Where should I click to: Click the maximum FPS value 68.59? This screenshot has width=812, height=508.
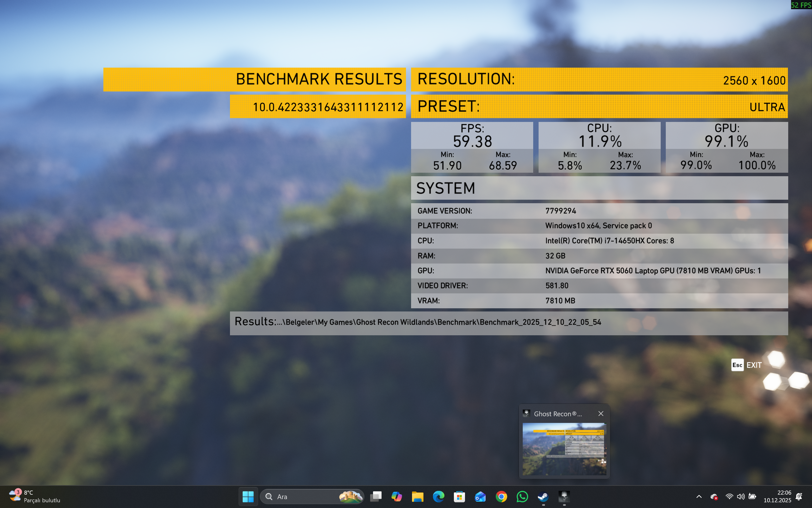click(x=503, y=166)
